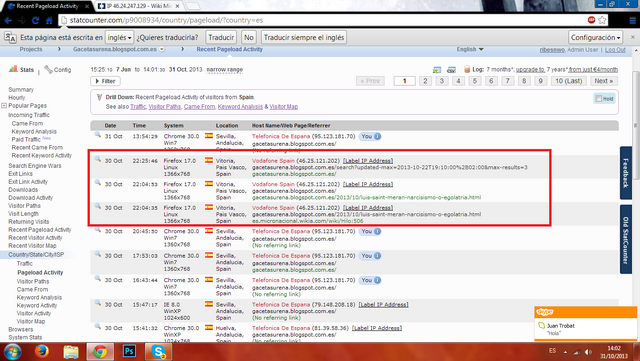Viewport: 640px width, 361px height.
Task: Bookmark this page with the star icon
Action: (602, 20)
